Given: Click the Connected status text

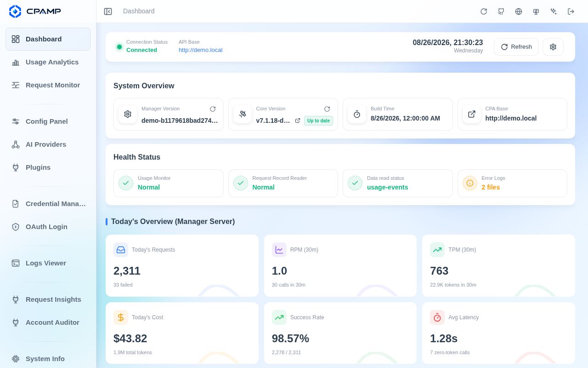Looking at the screenshot, I should [x=141, y=50].
